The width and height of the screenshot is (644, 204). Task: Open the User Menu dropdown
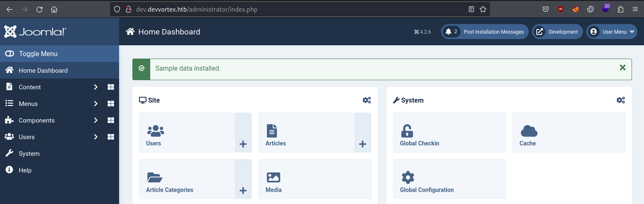pyautogui.click(x=612, y=32)
